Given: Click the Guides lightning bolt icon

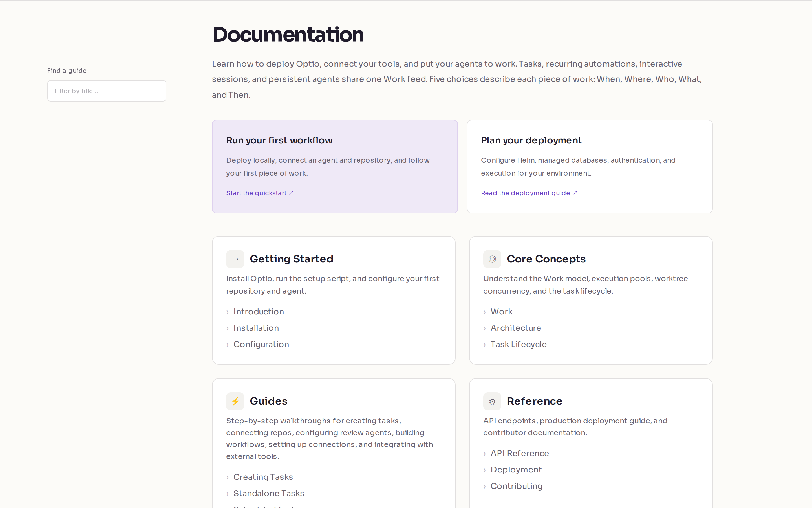Looking at the screenshot, I should click(235, 401).
